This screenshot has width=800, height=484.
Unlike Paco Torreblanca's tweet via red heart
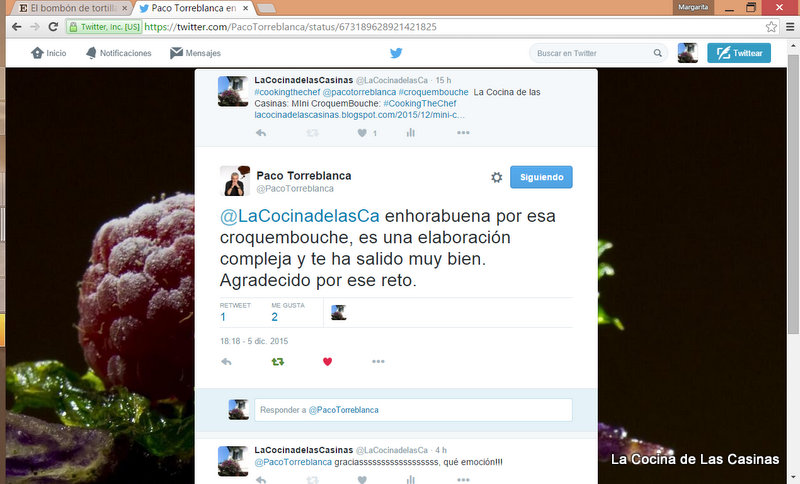point(328,362)
